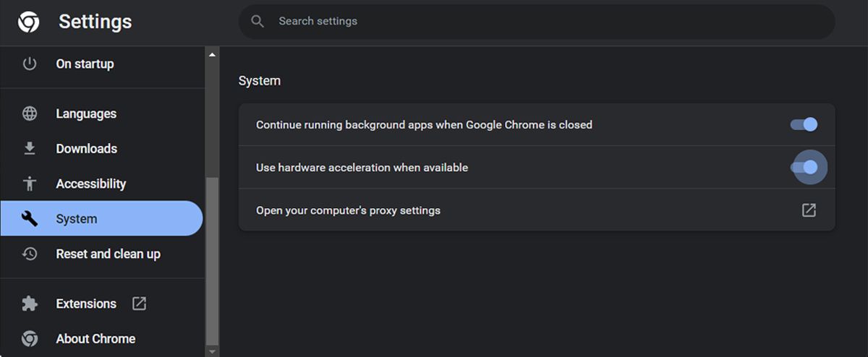Click the power icon for On startup
This screenshot has width=868, height=357.
[x=30, y=64]
